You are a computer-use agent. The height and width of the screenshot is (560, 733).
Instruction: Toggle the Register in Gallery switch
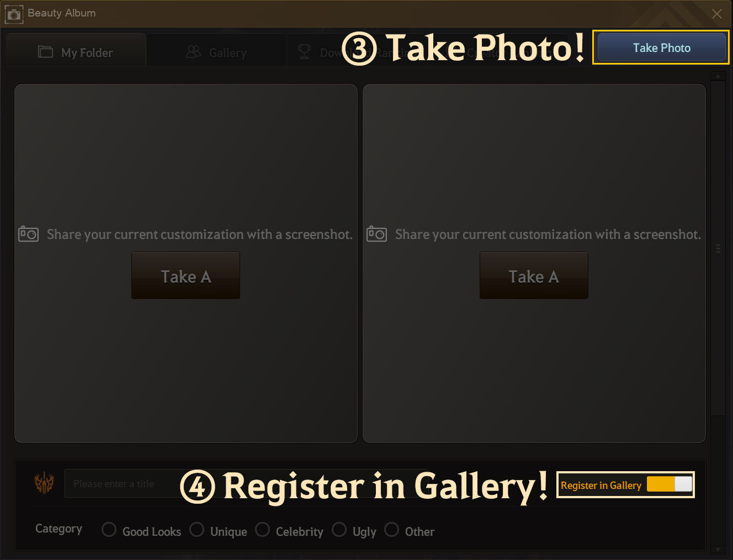pyautogui.click(x=670, y=484)
